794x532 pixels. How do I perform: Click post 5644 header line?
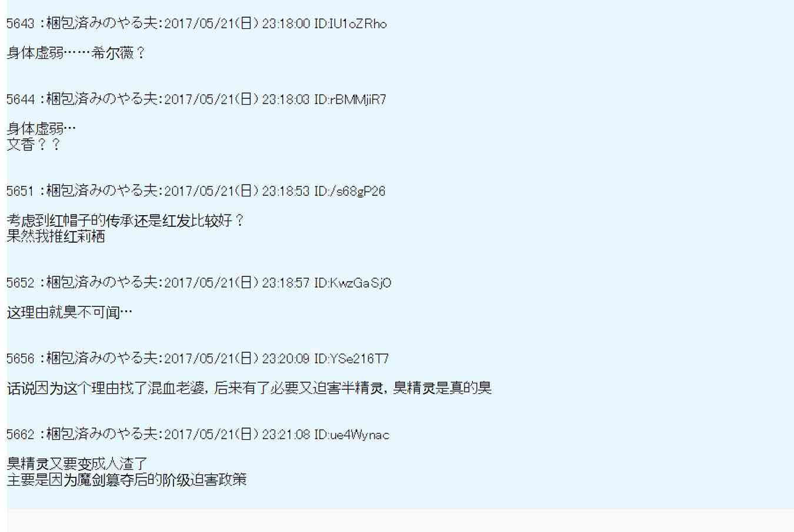pyautogui.click(x=196, y=99)
